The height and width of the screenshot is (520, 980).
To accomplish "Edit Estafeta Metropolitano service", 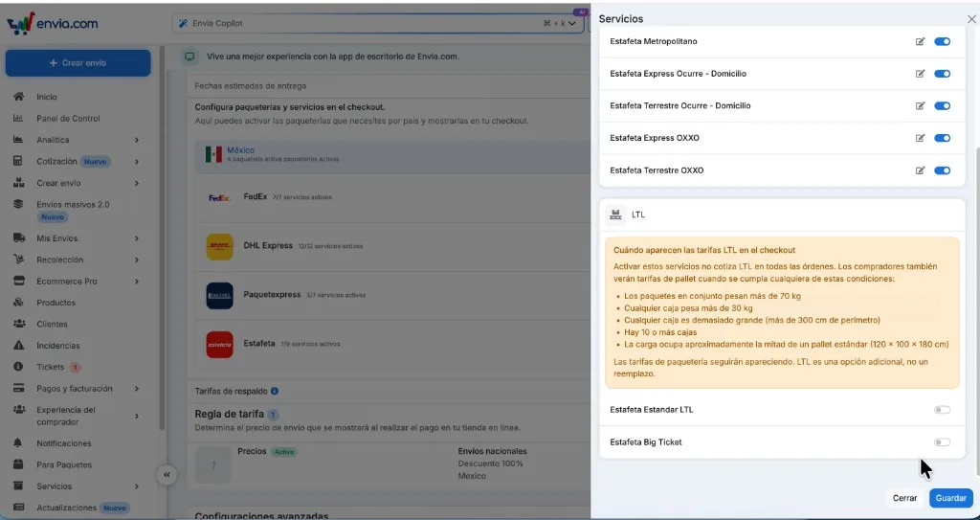I will 920,42.
